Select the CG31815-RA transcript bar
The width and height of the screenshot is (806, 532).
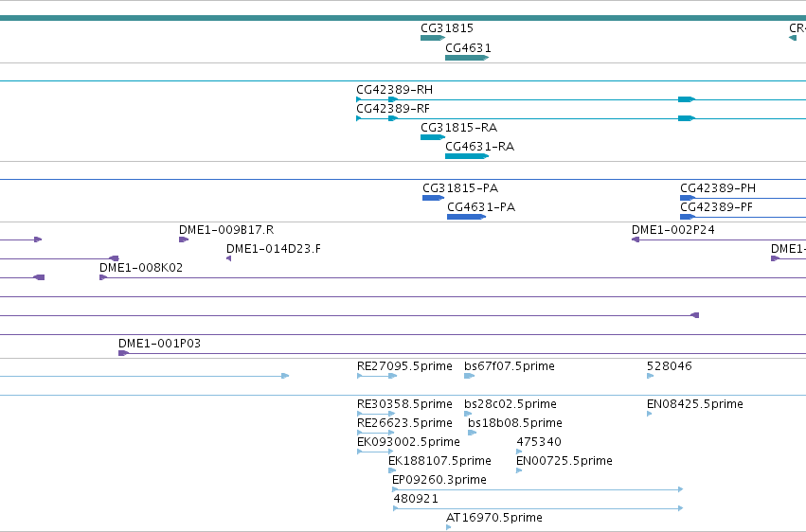coord(433,137)
